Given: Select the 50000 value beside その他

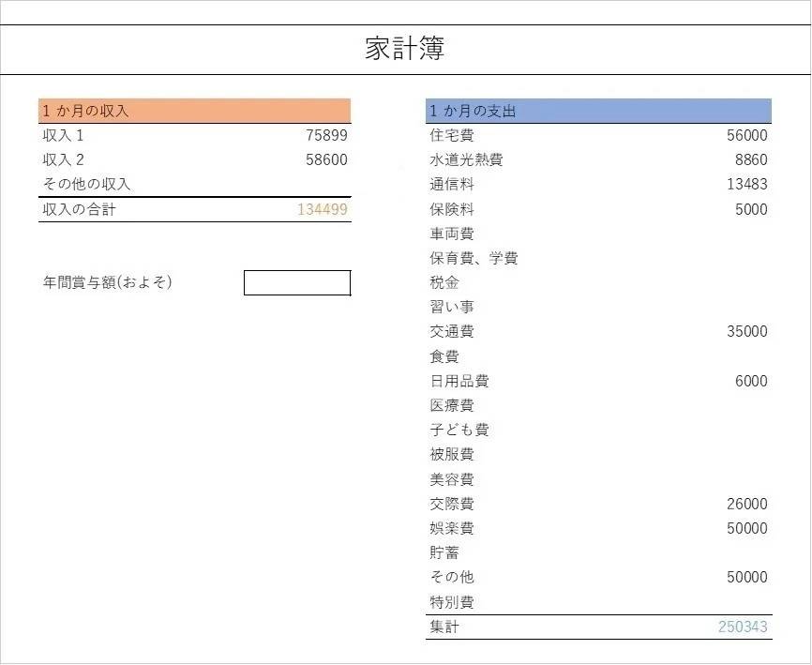Looking at the screenshot, I should click(746, 577).
